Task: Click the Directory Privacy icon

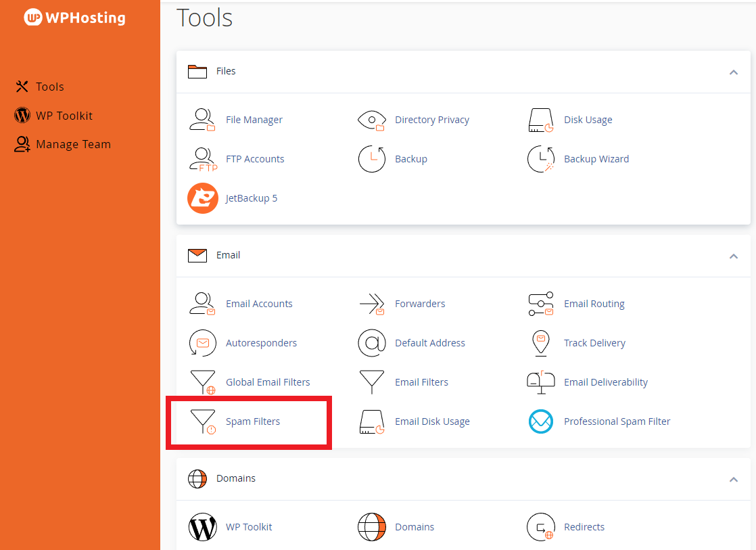Action: 371,120
